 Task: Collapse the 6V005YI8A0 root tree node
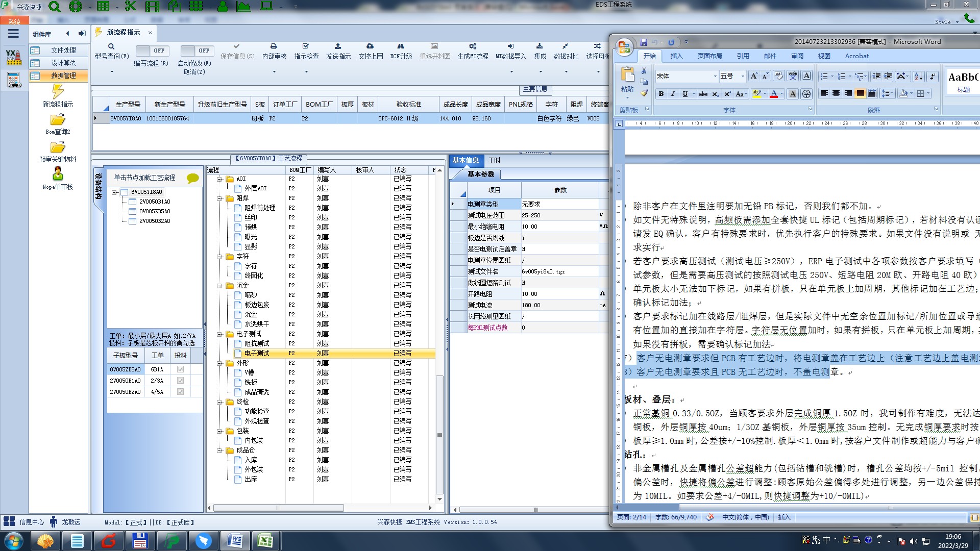pos(114,192)
